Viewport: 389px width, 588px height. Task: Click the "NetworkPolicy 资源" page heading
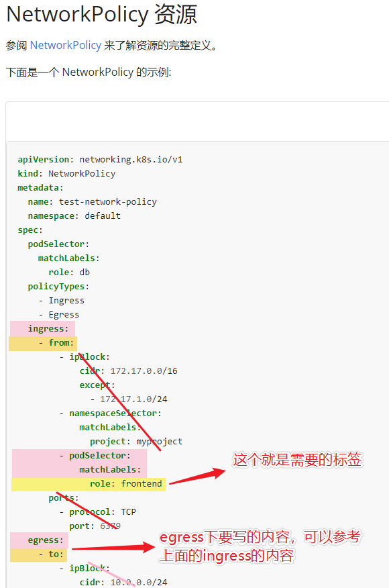point(101,15)
